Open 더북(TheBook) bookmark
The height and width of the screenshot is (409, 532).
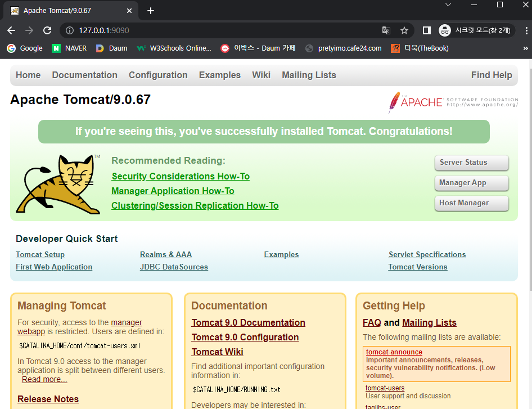click(420, 48)
